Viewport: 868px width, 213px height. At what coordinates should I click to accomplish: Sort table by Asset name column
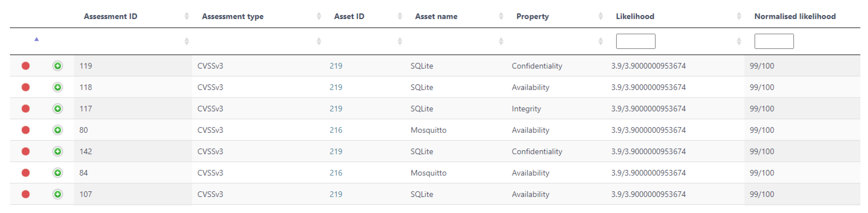pos(436,16)
